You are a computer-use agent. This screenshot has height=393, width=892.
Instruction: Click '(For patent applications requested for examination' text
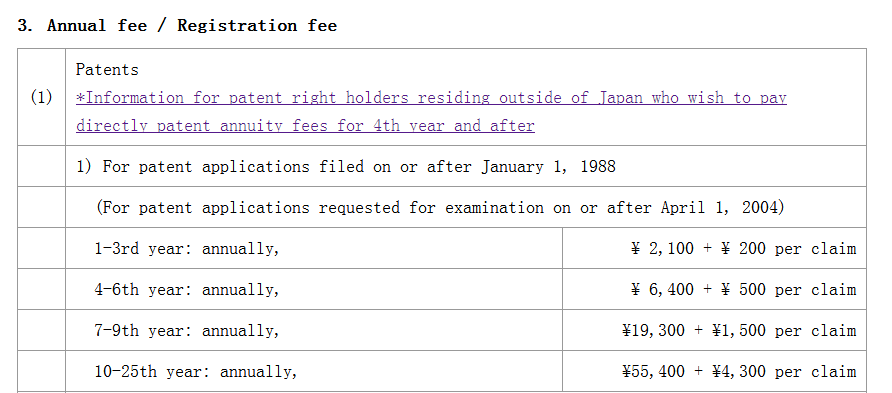pos(320,208)
